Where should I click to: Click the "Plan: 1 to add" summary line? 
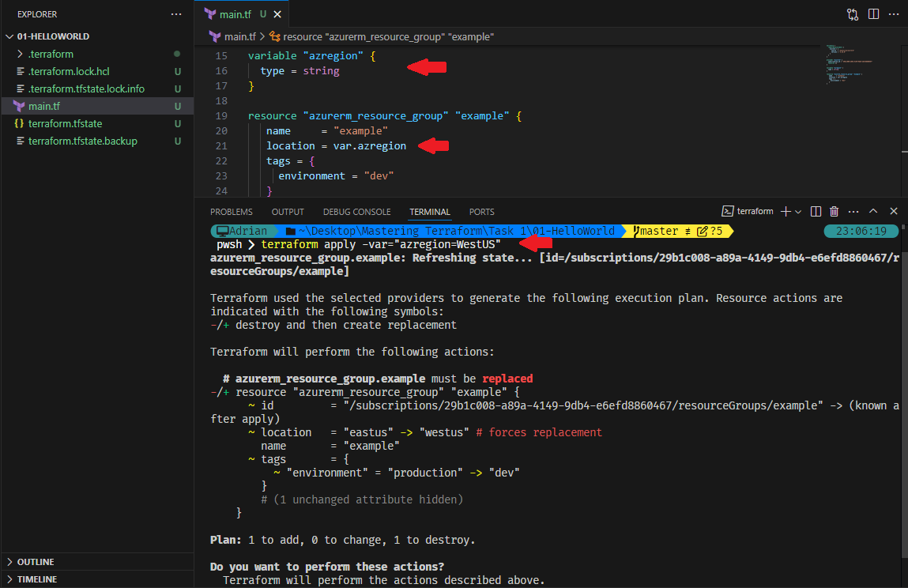[342, 540]
